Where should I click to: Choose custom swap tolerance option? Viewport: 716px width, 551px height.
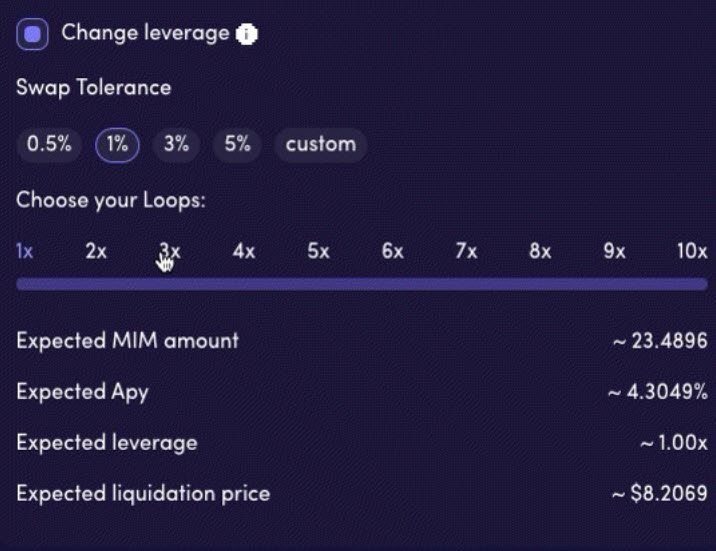[320, 144]
